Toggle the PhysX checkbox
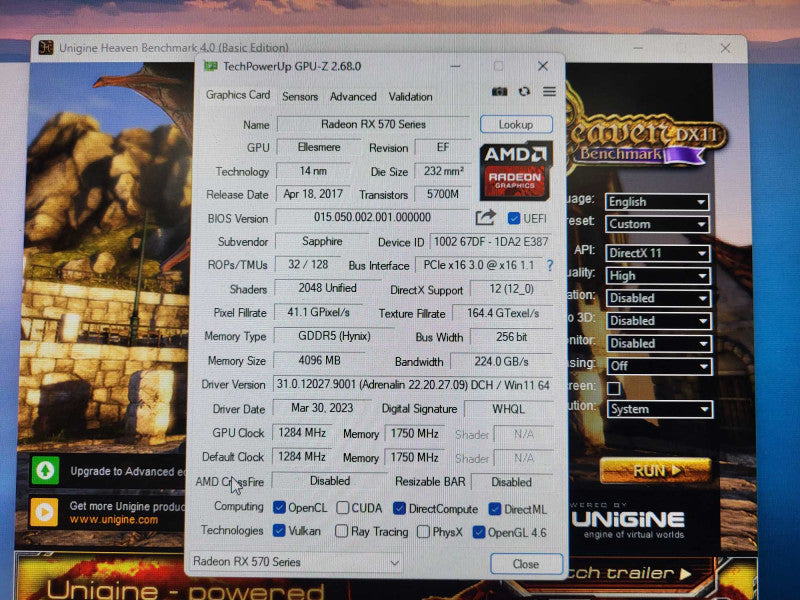Image resolution: width=800 pixels, height=600 pixels. [x=423, y=532]
